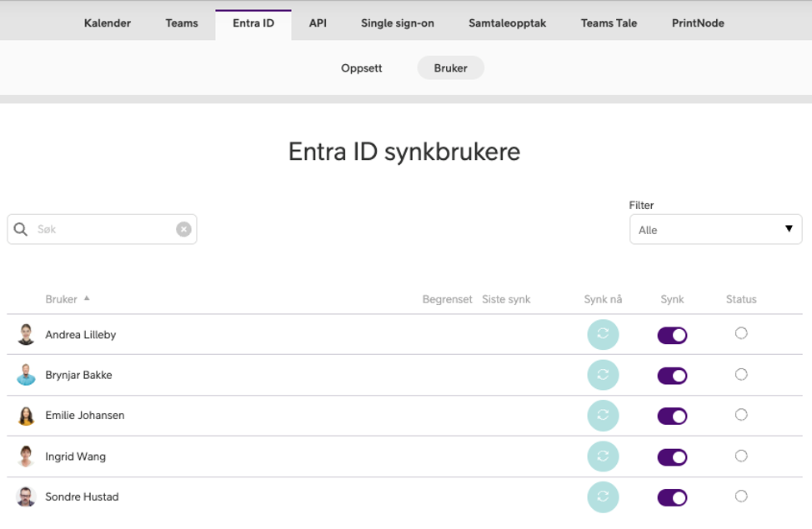Go to the Oppsett sub-page
Viewport: 812px width, 529px height.
(x=361, y=68)
